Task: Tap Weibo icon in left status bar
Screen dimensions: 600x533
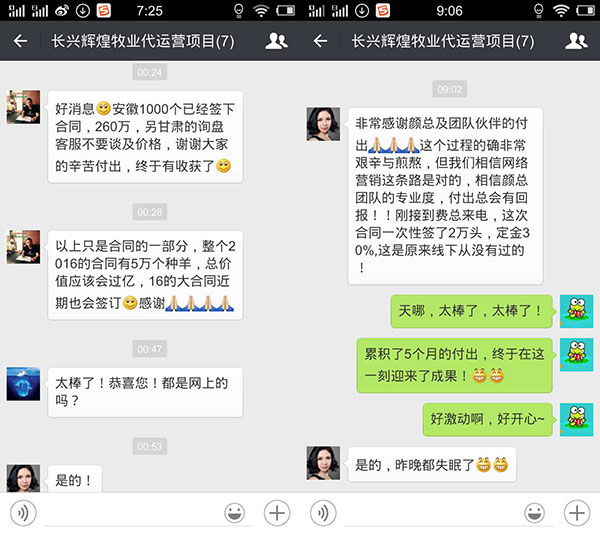Action: tap(62, 11)
